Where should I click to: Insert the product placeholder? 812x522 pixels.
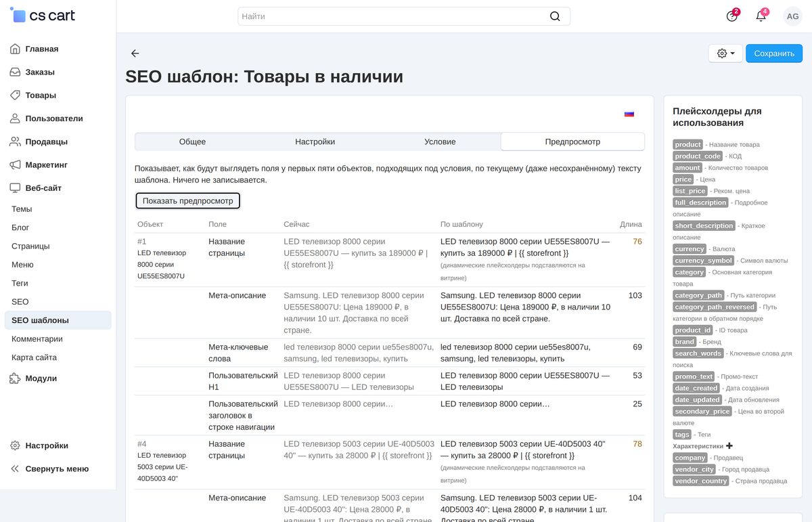pos(687,144)
